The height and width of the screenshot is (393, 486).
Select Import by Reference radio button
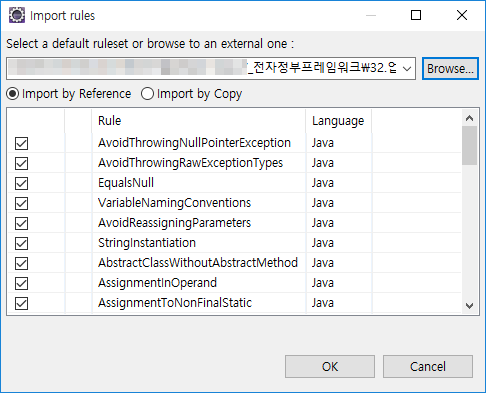[x=13, y=94]
